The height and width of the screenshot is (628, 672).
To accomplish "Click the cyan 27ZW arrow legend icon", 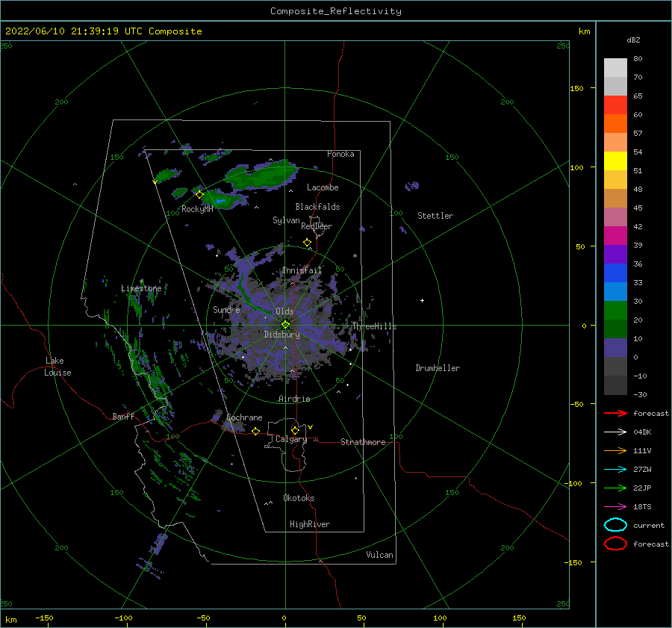I will click(x=615, y=470).
